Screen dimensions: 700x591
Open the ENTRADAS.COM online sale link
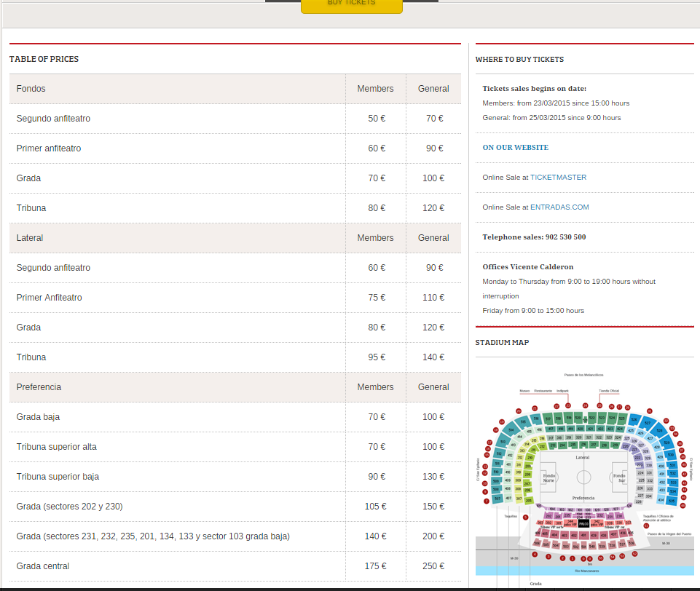click(559, 207)
